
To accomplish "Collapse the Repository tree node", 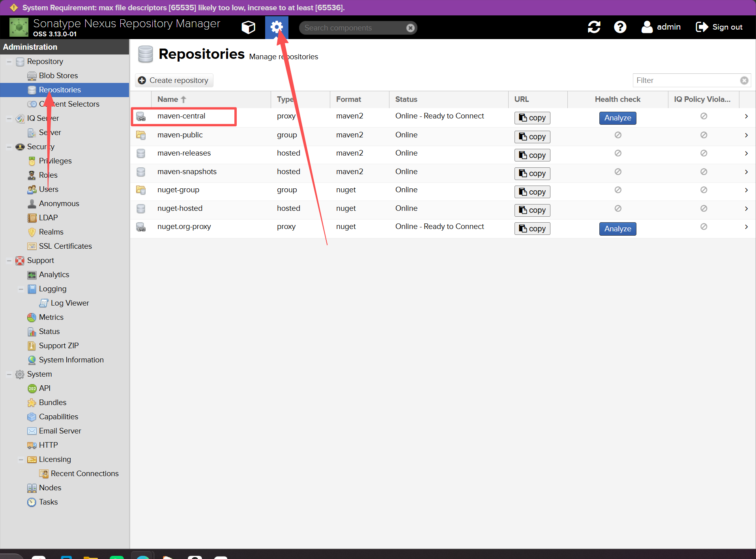I will (x=9, y=62).
